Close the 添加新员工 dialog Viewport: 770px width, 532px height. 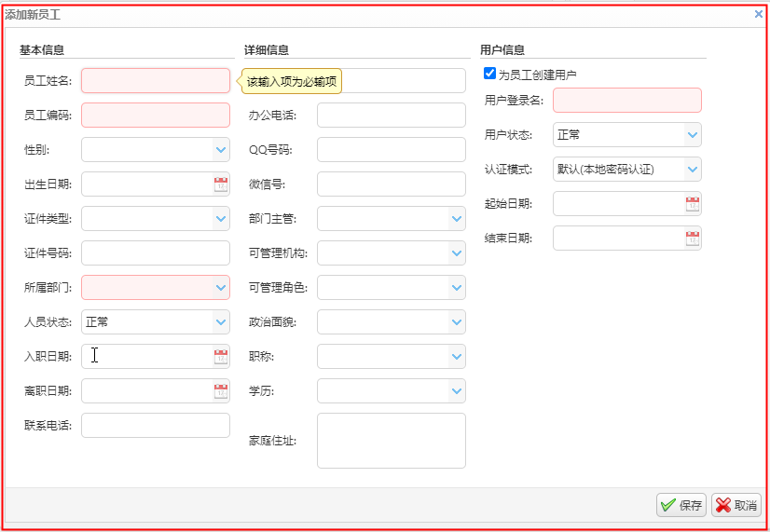pos(759,14)
